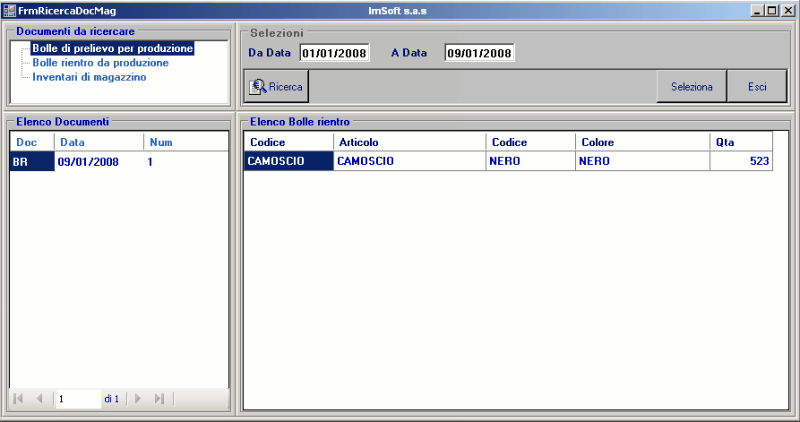Sort by Doc column header
This screenshot has height=422, width=800.
click(32, 142)
